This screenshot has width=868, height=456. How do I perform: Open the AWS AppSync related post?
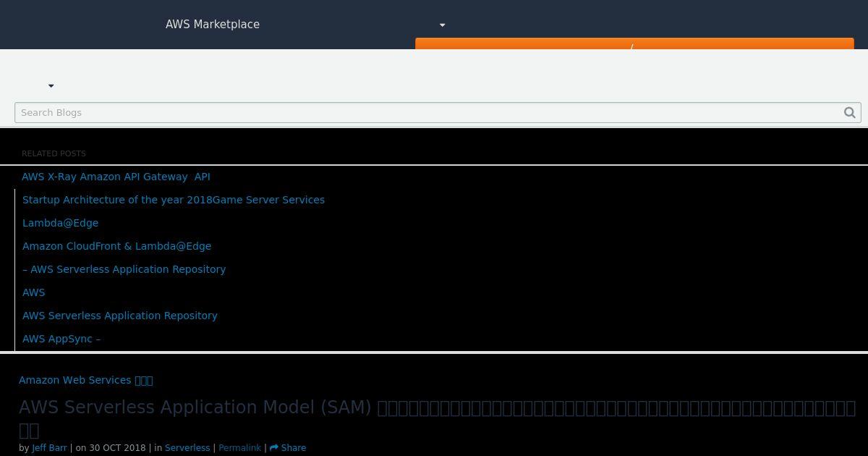pyautogui.click(x=61, y=339)
